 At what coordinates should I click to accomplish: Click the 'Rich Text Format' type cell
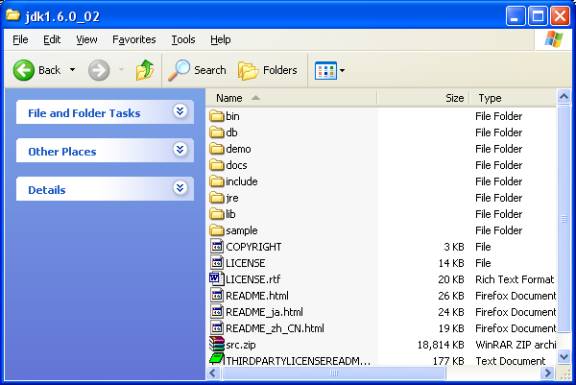pos(514,280)
